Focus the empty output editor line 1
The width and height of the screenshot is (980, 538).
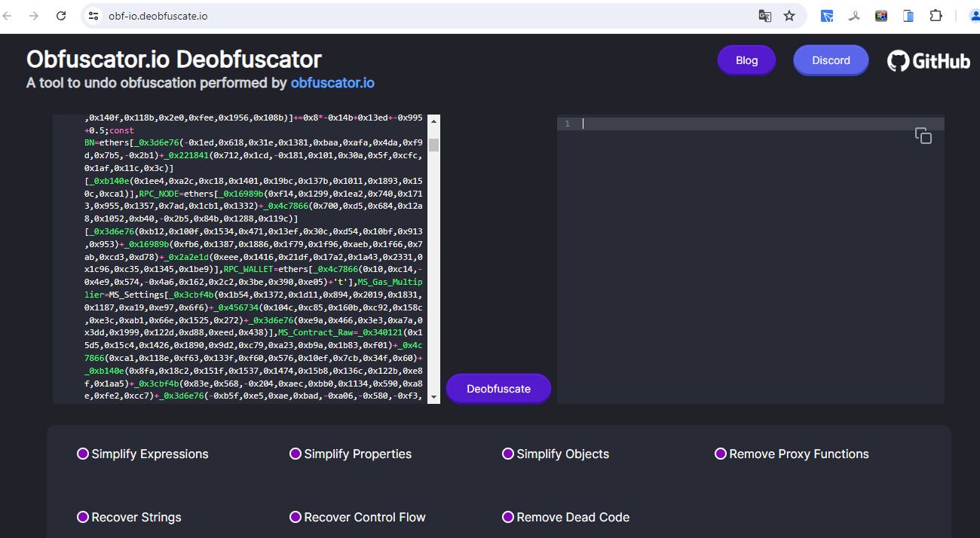(x=761, y=124)
